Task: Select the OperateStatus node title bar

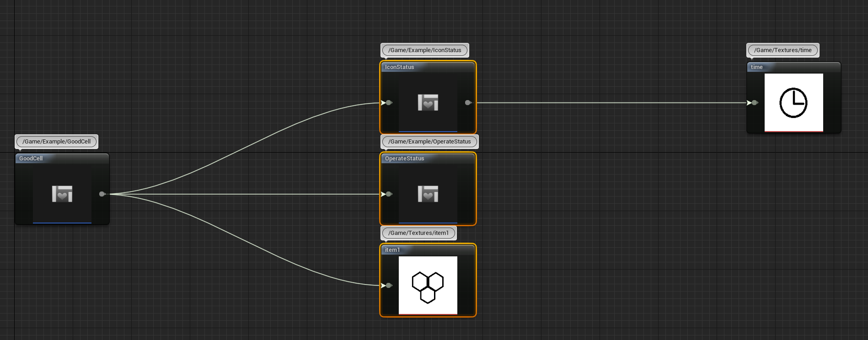Action: tap(428, 159)
